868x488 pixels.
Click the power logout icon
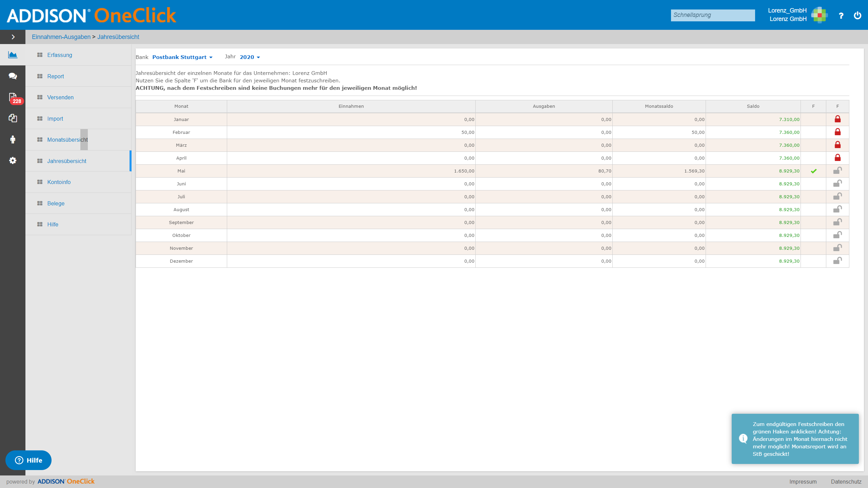pos(857,15)
